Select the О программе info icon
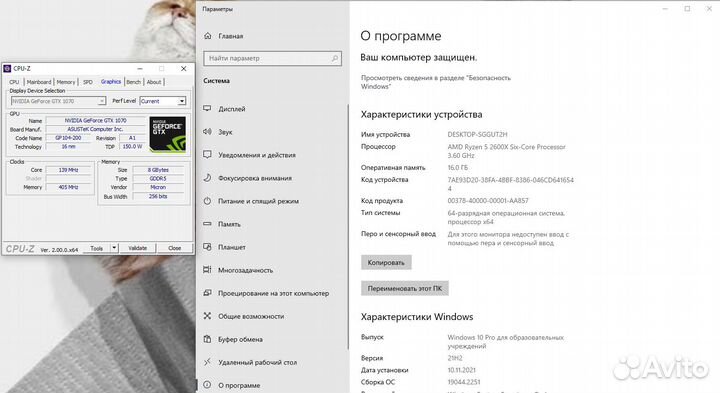Screen dimensions: 720x393 click(208, 385)
